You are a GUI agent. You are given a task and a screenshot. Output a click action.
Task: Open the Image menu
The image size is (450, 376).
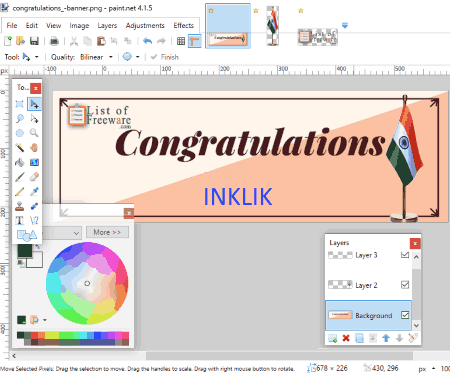point(79,25)
